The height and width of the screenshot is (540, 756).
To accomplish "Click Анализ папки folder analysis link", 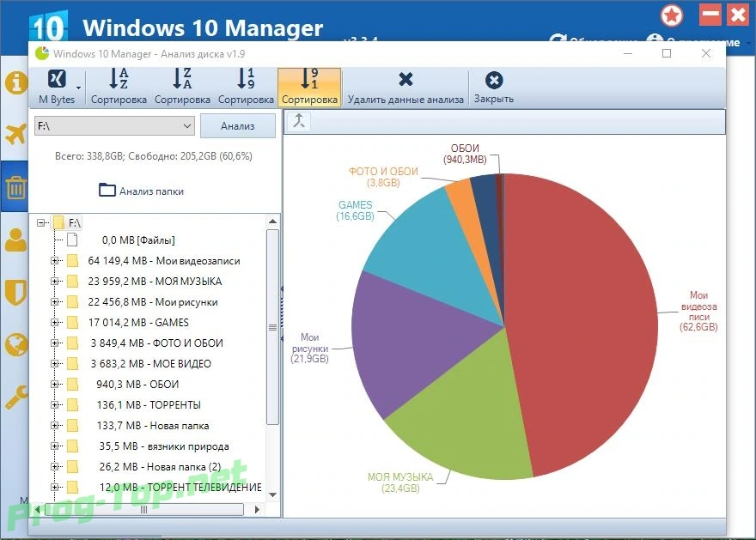I will [x=141, y=191].
